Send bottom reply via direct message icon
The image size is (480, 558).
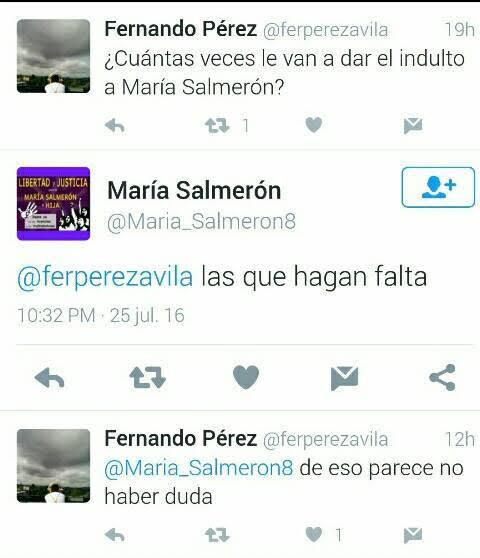[x=413, y=535]
